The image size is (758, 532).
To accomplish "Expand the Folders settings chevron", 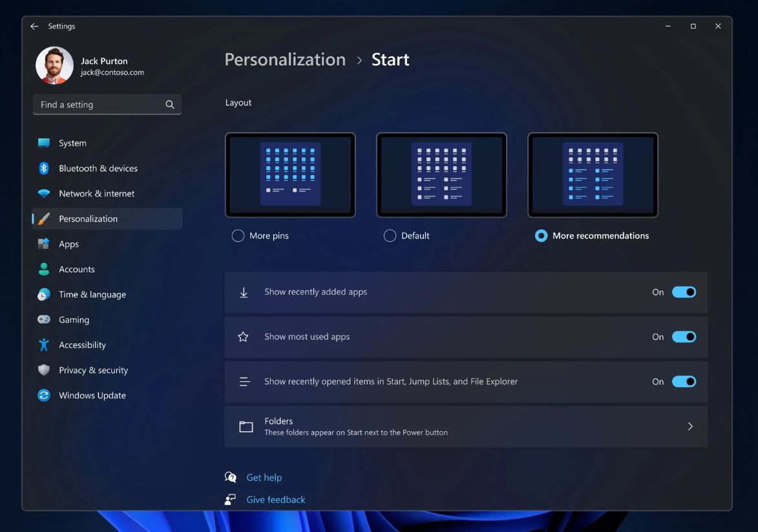I will [x=690, y=427].
